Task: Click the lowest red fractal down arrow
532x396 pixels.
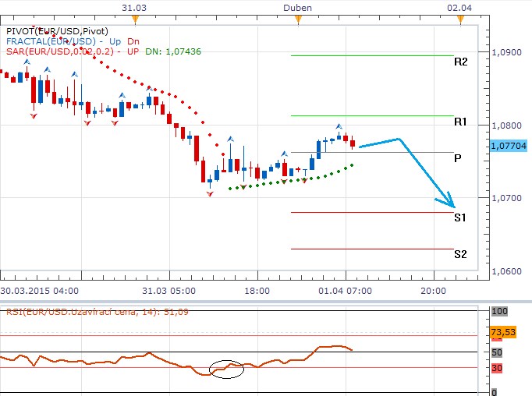Action: [210, 193]
